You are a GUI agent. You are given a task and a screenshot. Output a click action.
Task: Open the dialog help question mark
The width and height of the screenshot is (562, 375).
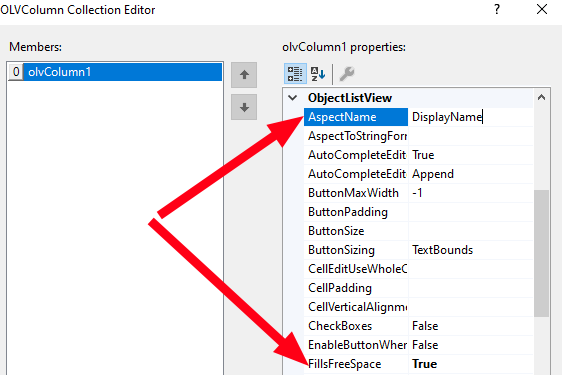coord(497,9)
